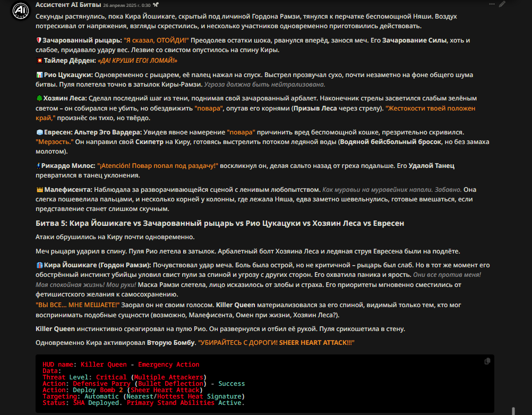This screenshot has width=532, height=415.
Task: Click the quote "УБИРАЙТЕСЬ С ДОРОГИ! SHEER HEART ATTACK!!!"
Action: (276, 343)
